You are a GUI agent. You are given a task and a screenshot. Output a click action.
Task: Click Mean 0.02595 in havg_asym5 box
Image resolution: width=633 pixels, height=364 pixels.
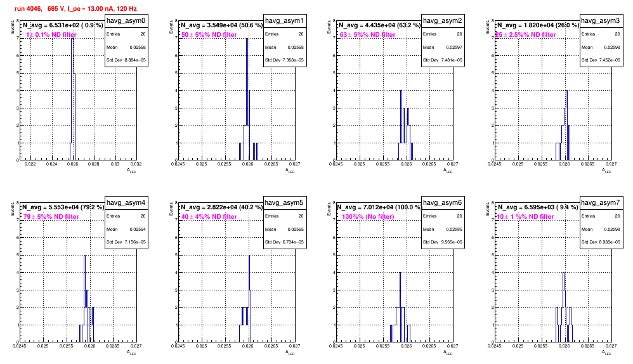click(285, 229)
